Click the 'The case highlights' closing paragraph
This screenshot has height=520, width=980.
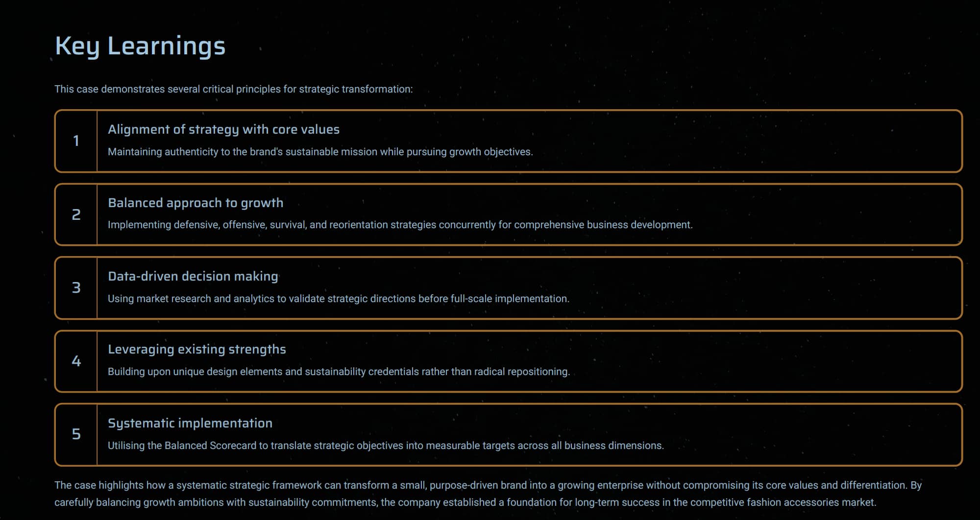tap(488, 494)
